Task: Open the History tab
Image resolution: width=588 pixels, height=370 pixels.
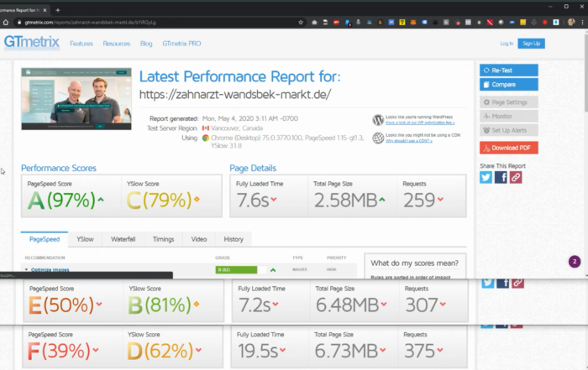Action: 234,239
